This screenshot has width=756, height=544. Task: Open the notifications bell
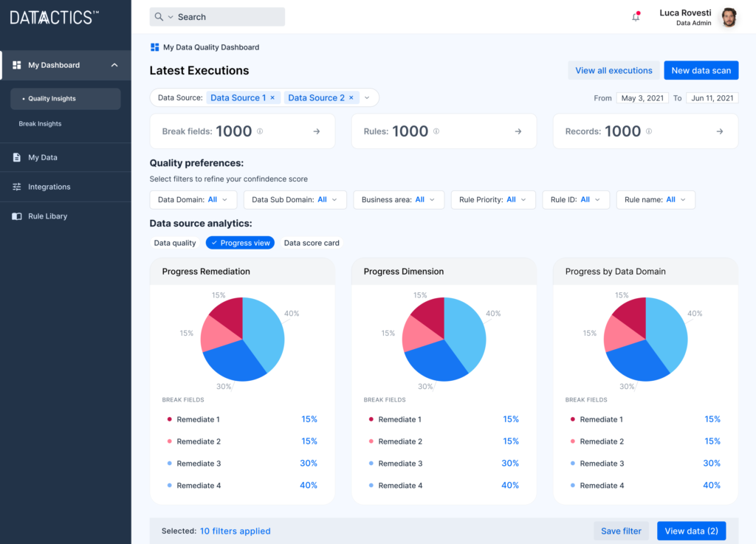(636, 16)
